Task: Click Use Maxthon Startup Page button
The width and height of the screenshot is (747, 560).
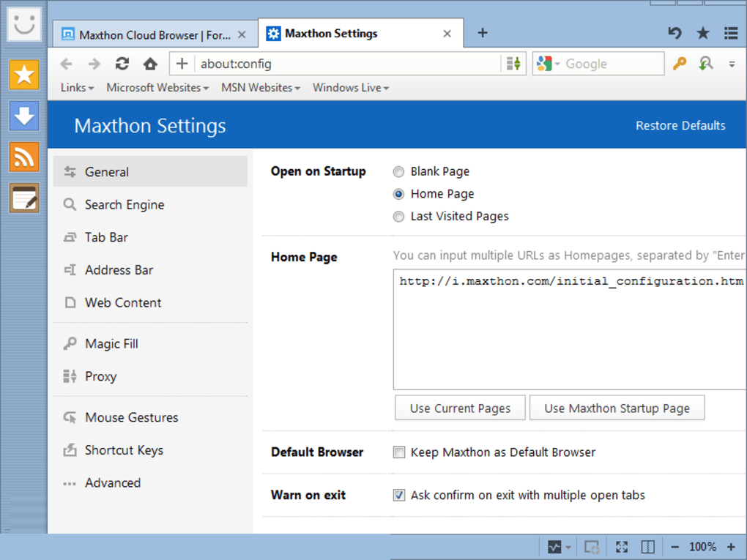Action: click(x=617, y=408)
